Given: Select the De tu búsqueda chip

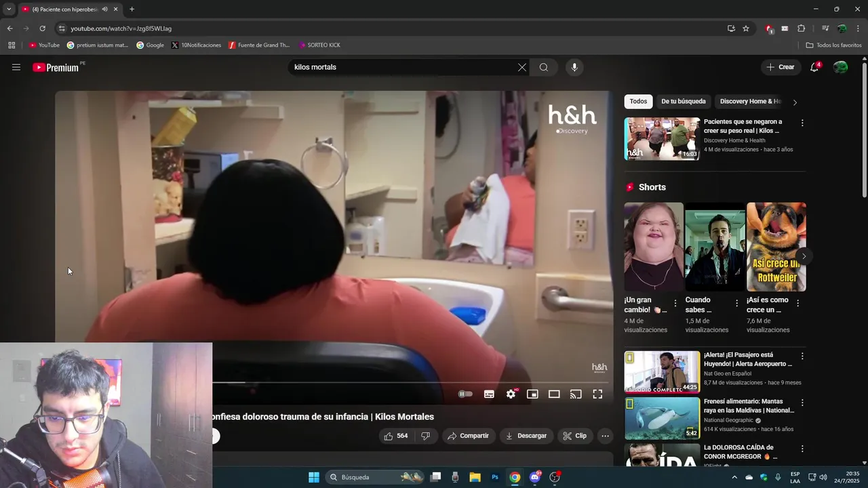Looking at the screenshot, I should pyautogui.click(x=684, y=102).
